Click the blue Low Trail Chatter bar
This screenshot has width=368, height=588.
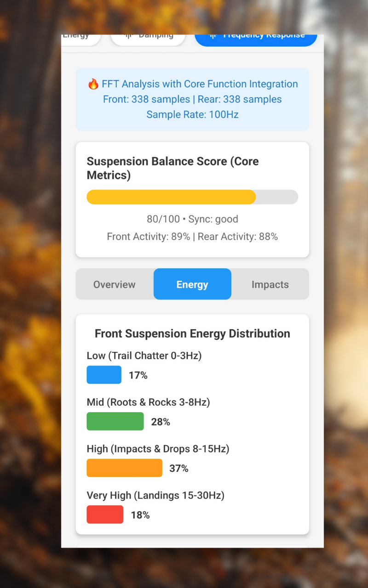(x=104, y=375)
